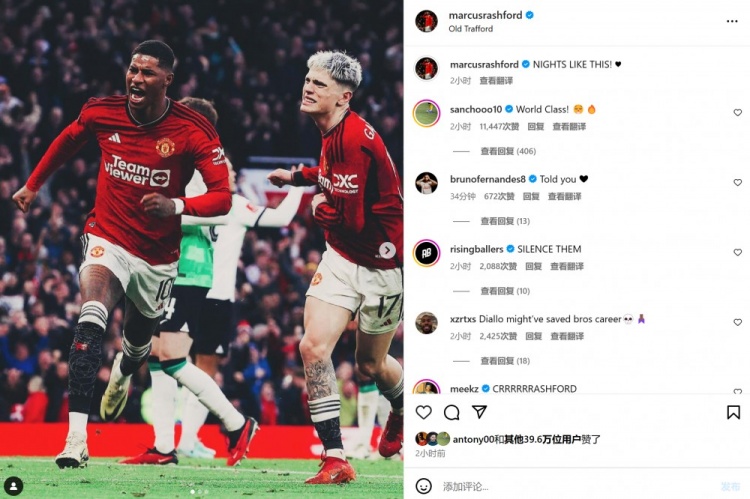Share the post via the paper plane icon
The width and height of the screenshot is (750, 499).
coord(479,411)
